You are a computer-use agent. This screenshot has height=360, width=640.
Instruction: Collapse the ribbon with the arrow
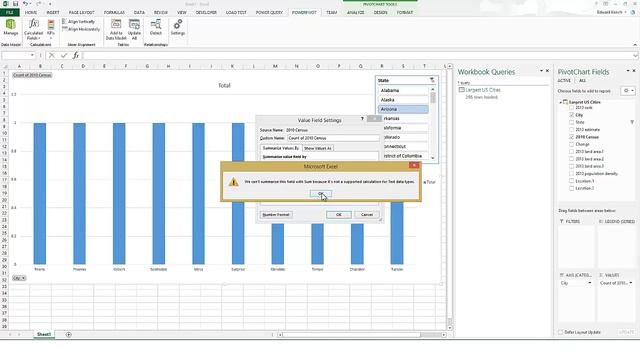click(x=635, y=44)
